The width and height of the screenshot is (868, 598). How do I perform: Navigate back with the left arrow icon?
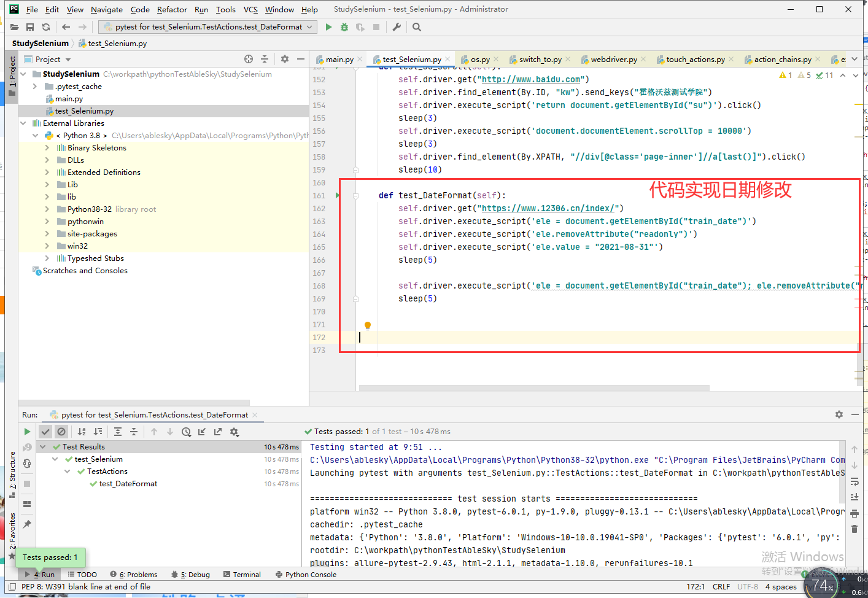(66, 27)
